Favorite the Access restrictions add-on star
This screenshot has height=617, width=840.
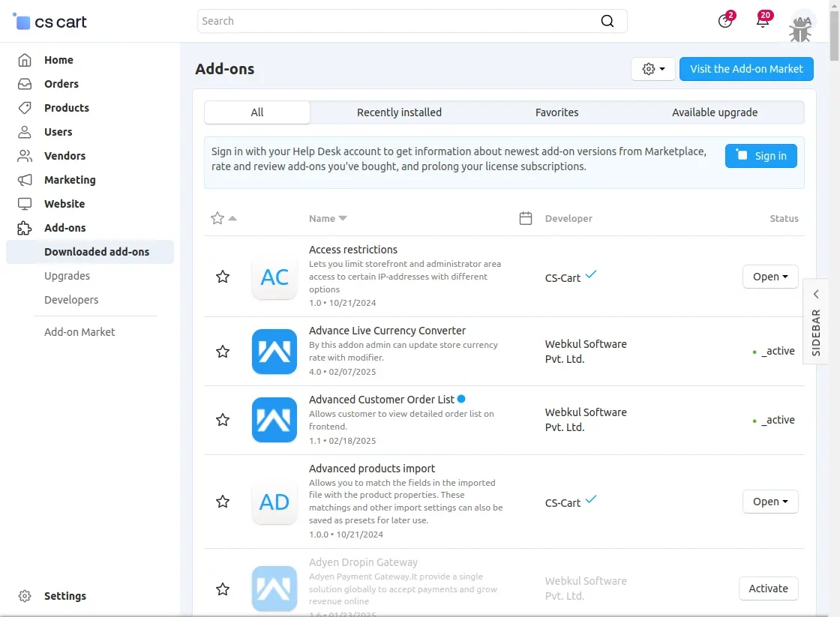(223, 277)
